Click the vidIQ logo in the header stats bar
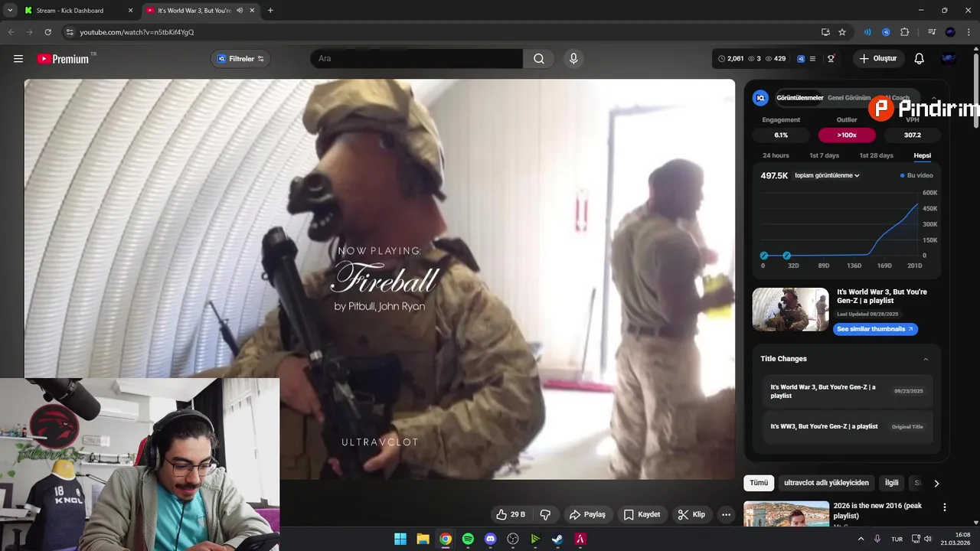The height and width of the screenshot is (551, 980). tap(801, 59)
